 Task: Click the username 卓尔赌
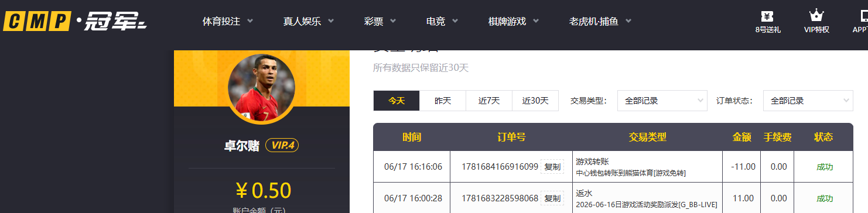242,146
